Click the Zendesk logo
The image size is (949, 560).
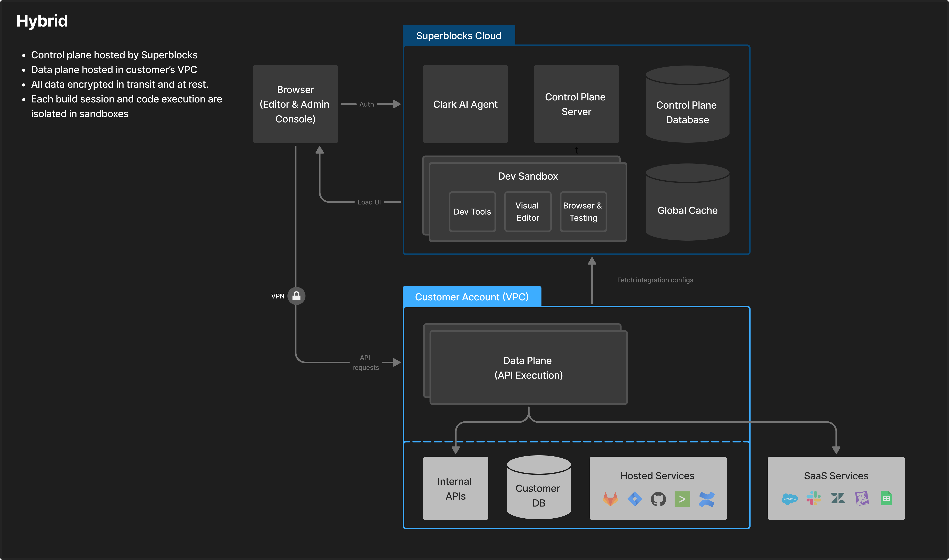(838, 498)
